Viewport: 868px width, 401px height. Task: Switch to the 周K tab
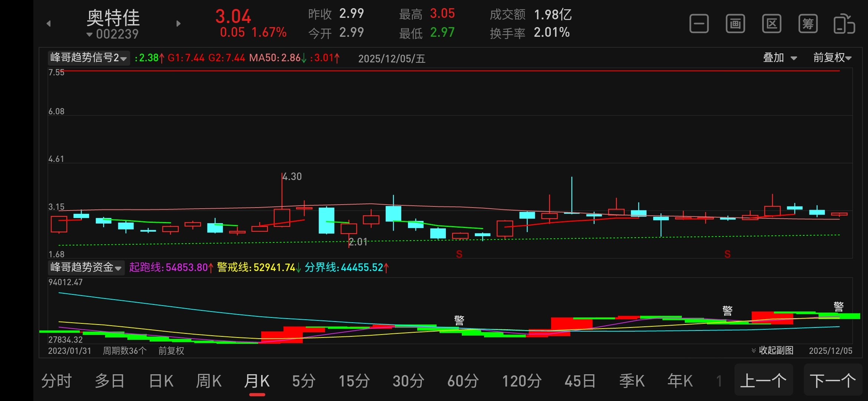208,381
